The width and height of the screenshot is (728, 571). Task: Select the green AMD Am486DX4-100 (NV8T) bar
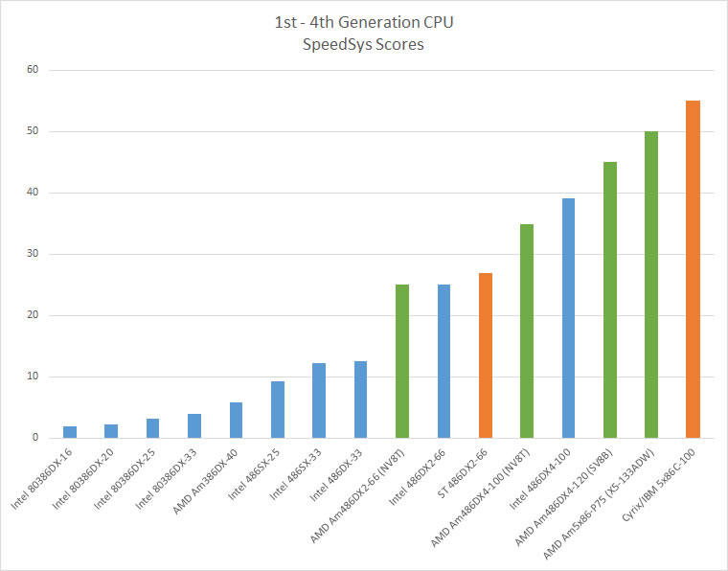pos(527,331)
